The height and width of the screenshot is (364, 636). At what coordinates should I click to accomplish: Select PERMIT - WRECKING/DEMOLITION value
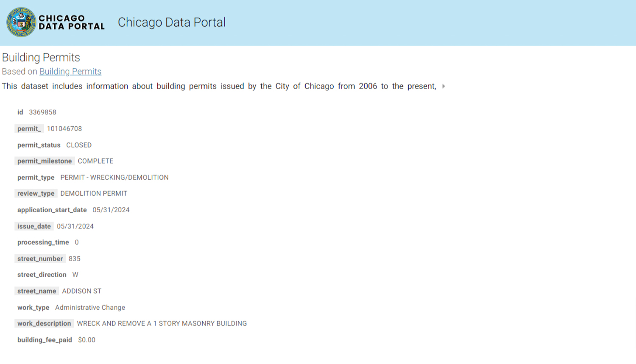(x=114, y=178)
